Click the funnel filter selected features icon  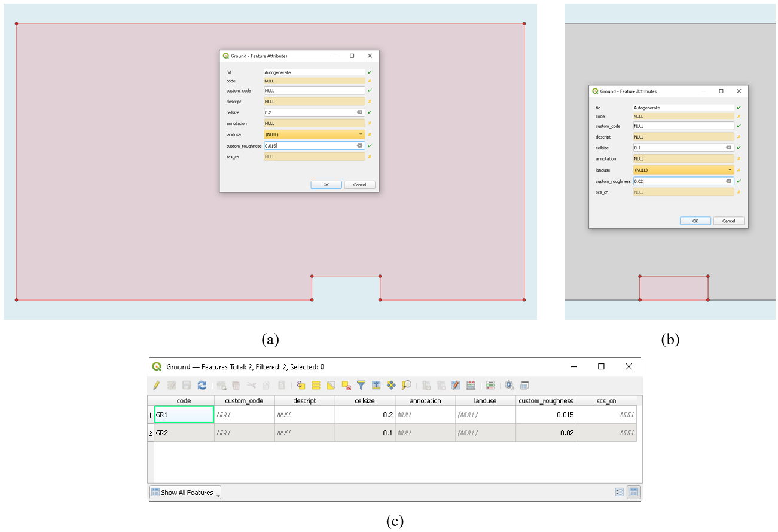click(361, 386)
